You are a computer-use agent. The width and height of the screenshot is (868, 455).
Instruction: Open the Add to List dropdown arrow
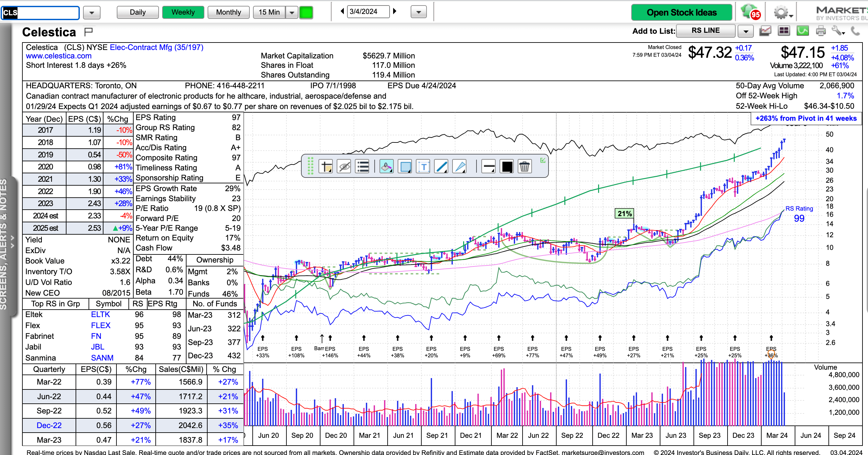(x=746, y=31)
